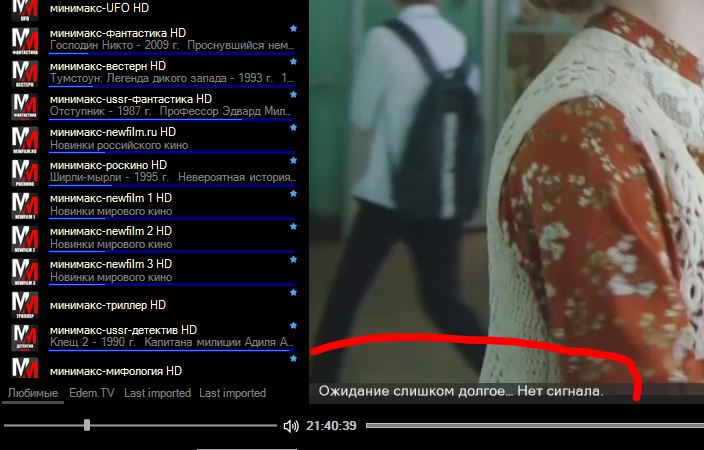Play channel минимакс-вестерн HD by name
This screenshot has width=704, height=450.
pyautogui.click(x=108, y=66)
